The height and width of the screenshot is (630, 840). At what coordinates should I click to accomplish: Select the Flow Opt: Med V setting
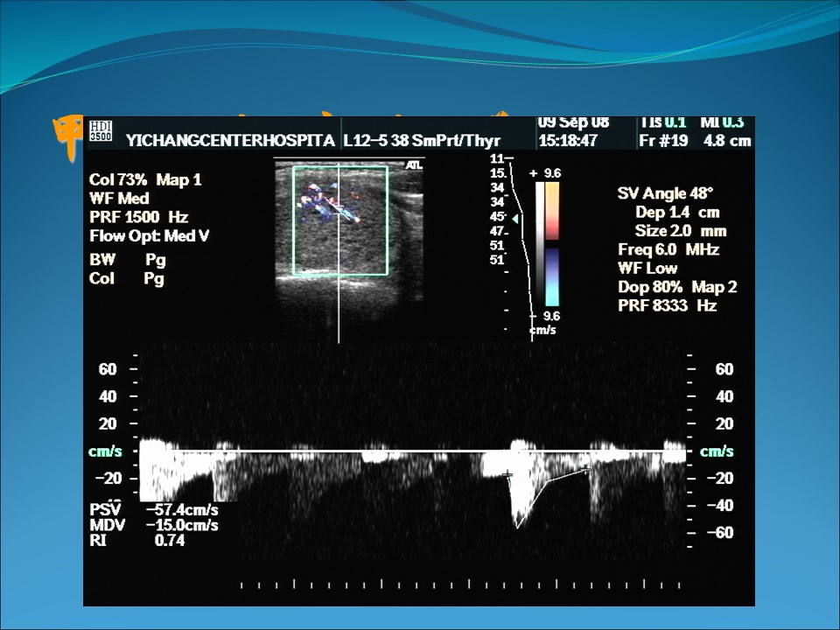coord(149,235)
